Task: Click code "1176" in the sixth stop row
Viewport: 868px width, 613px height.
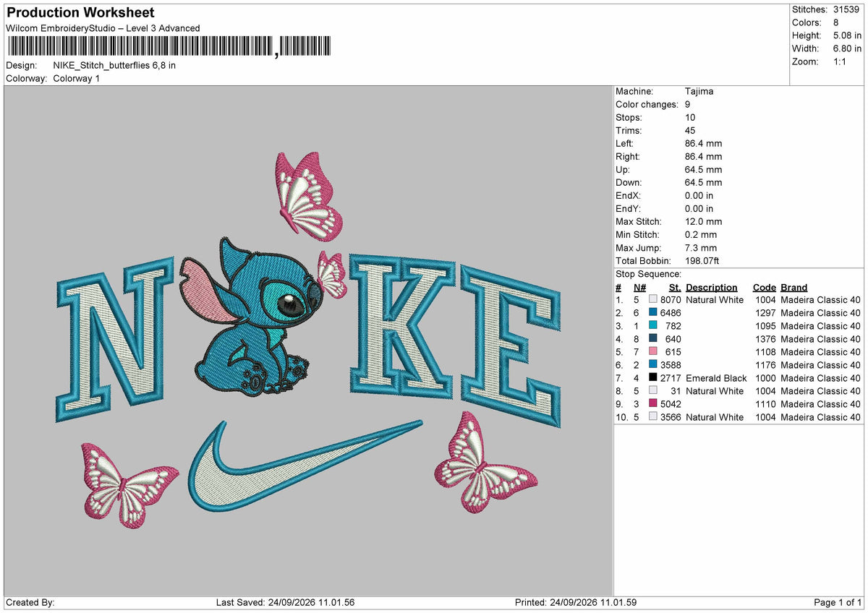Action: (765, 365)
